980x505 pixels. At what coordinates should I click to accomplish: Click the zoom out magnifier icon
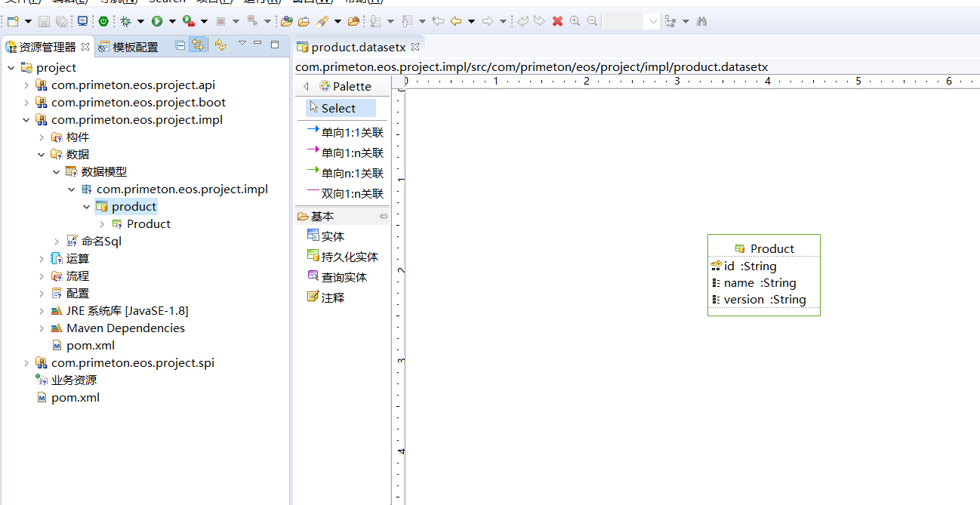pyautogui.click(x=592, y=21)
